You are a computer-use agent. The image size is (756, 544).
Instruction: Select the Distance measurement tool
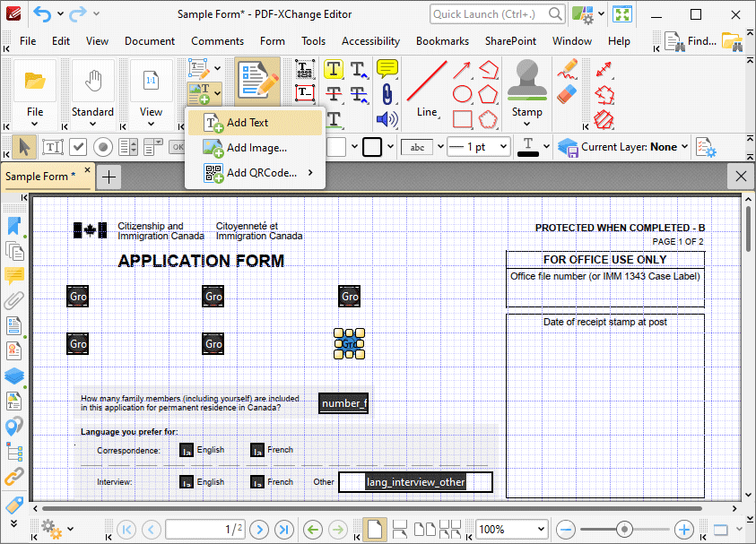click(604, 70)
